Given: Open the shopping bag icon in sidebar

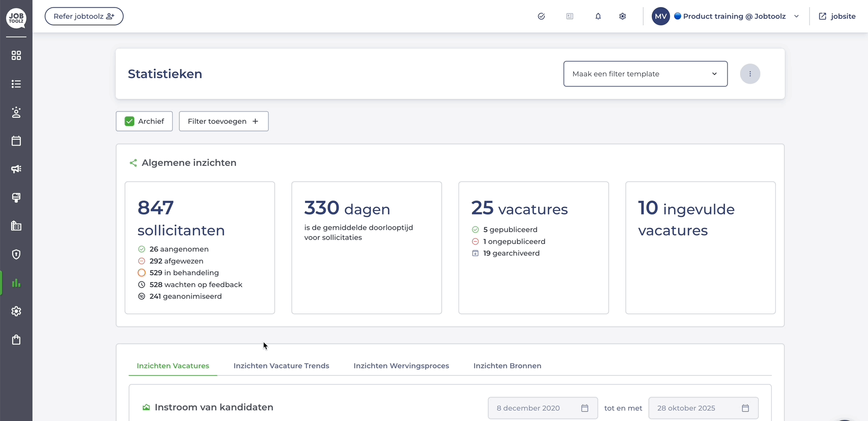Looking at the screenshot, I should click(16, 339).
